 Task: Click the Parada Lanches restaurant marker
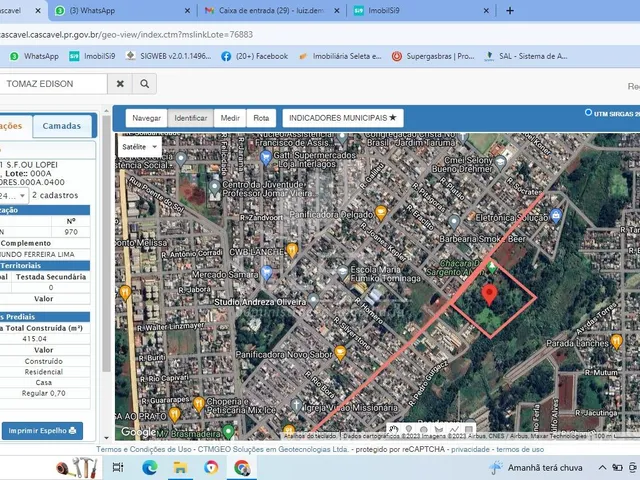click(x=616, y=341)
